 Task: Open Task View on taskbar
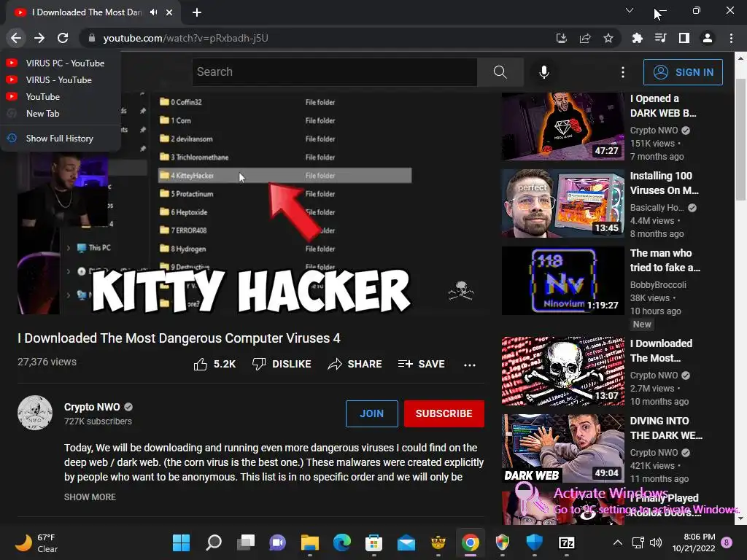(246, 542)
